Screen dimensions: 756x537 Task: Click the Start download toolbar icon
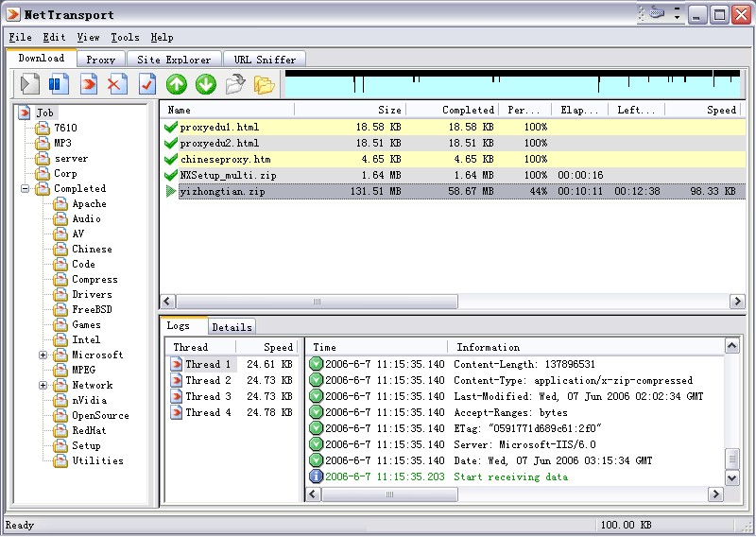(x=29, y=85)
